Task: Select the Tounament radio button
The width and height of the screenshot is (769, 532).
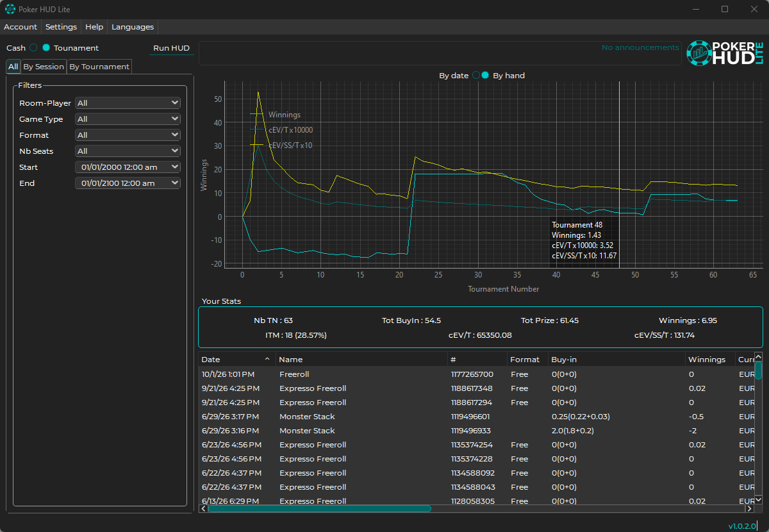Action: click(46, 48)
